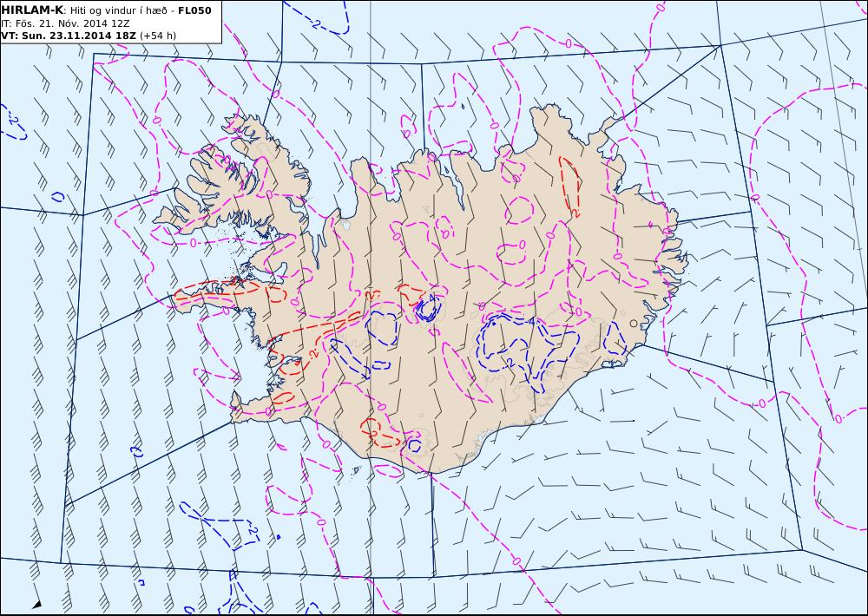
Task: Click the "Hiti og vindur í hæð" title text
Action: point(118,11)
